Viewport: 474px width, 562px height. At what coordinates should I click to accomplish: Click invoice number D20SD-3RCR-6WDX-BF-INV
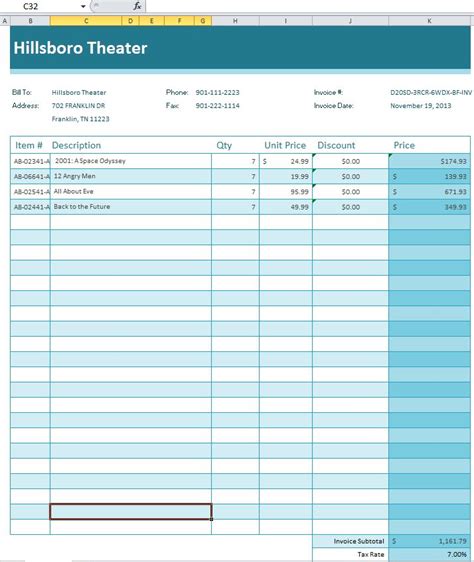tap(431, 92)
